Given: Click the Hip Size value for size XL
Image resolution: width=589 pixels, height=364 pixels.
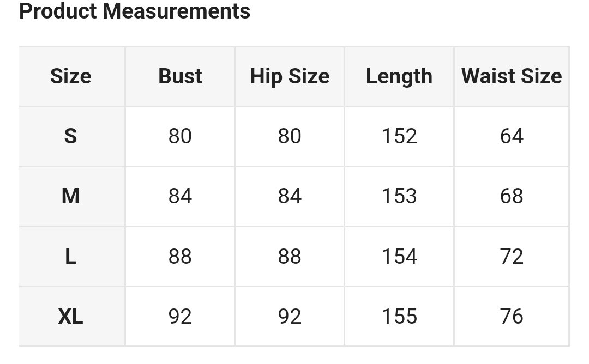Looking at the screenshot, I should [290, 317].
